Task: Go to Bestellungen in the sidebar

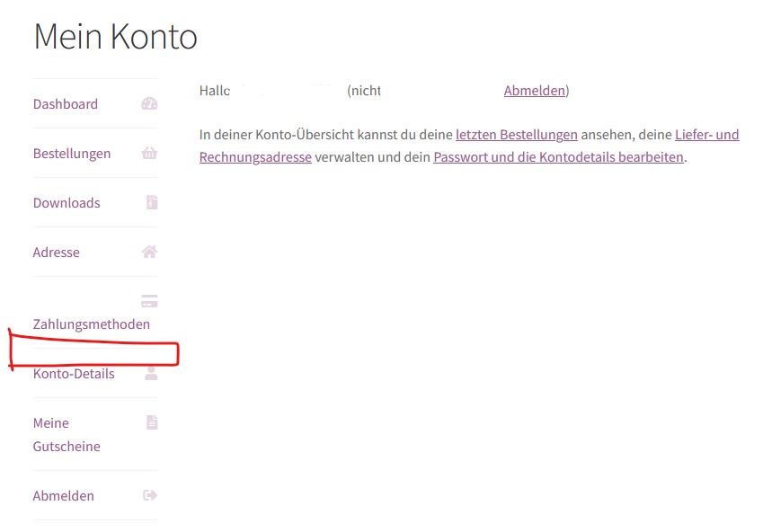Action: coord(72,154)
